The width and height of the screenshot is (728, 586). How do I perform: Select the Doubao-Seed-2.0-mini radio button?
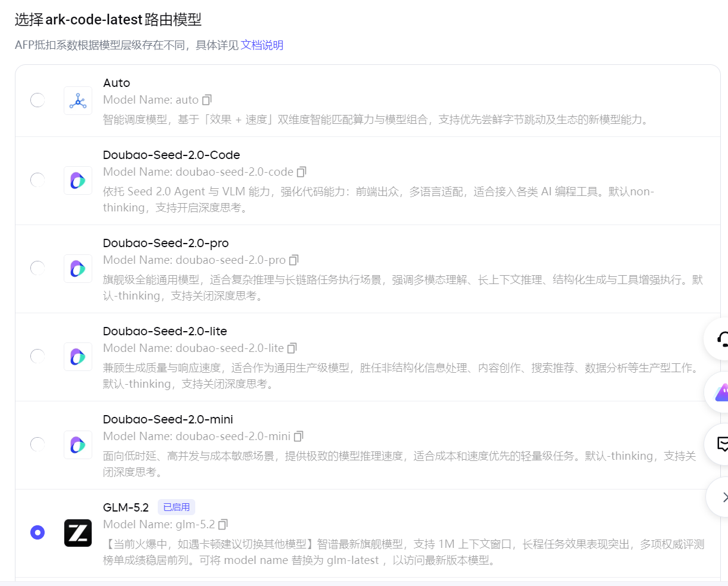click(38, 444)
